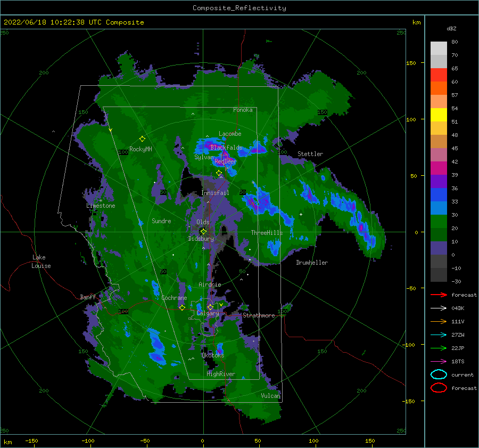Pick the dark orange 57–60 dBZ swatch

coord(439,88)
